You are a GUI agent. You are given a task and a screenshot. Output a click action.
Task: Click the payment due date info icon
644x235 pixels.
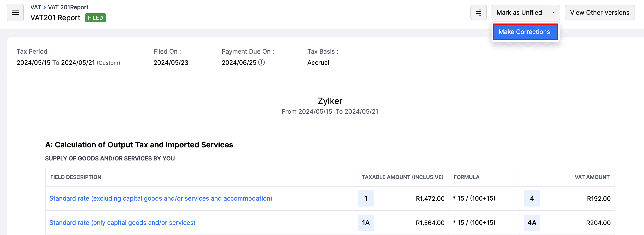(261, 62)
